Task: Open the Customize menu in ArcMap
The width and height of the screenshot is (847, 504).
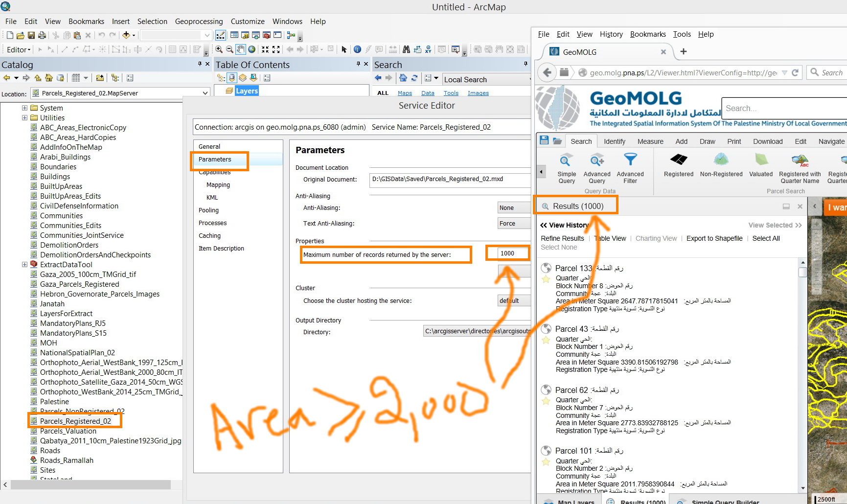Action: tap(248, 22)
